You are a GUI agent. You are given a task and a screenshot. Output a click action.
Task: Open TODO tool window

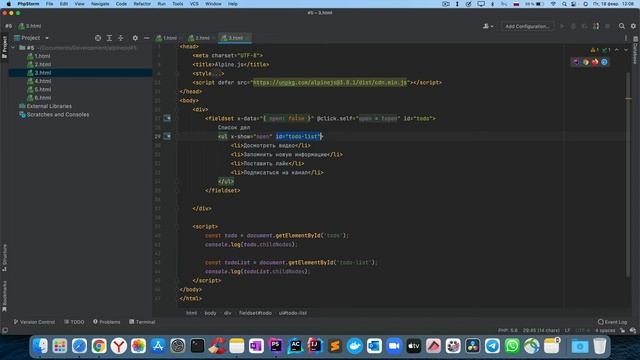(x=74, y=322)
